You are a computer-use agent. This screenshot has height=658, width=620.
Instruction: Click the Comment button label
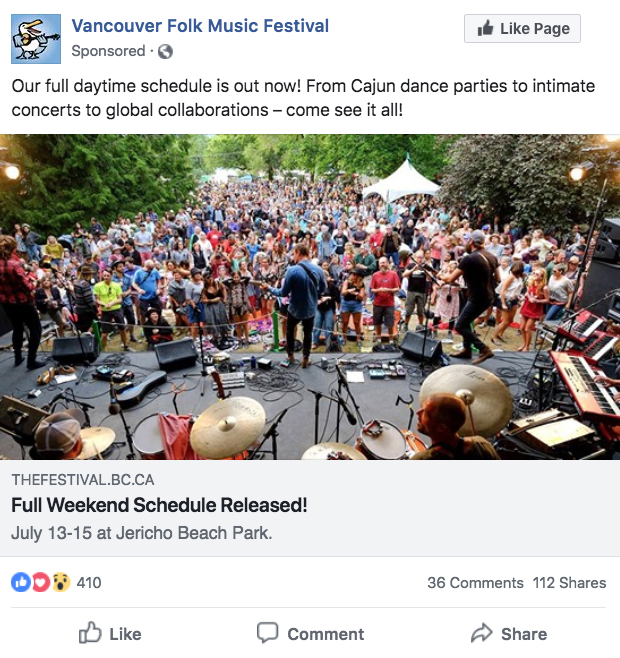(325, 634)
